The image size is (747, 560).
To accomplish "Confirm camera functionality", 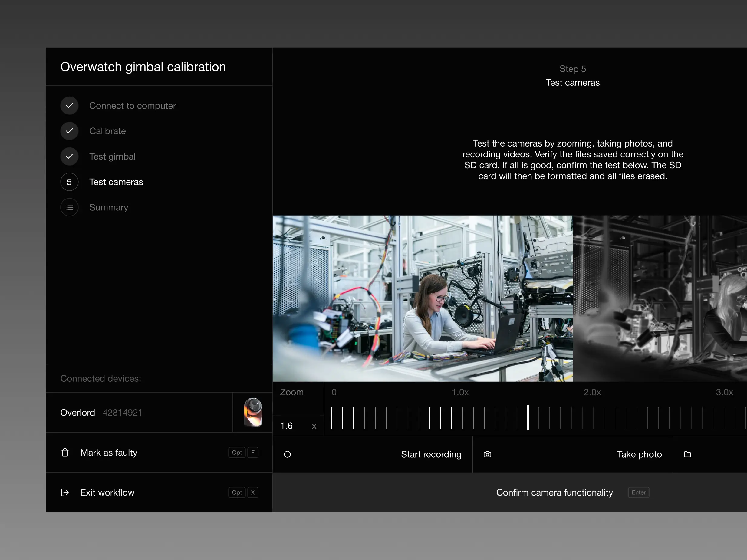I will (510, 492).
